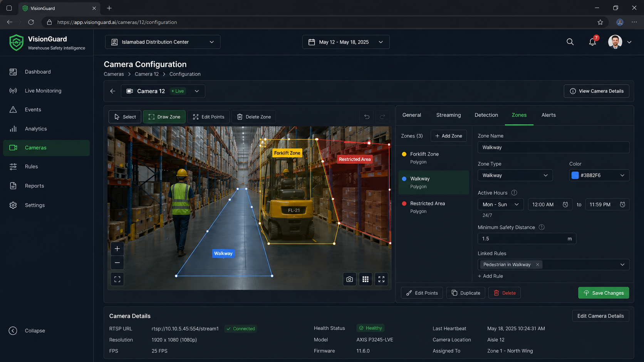
Task: Open Live Monitoring in sidebar
Action: click(46, 91)
